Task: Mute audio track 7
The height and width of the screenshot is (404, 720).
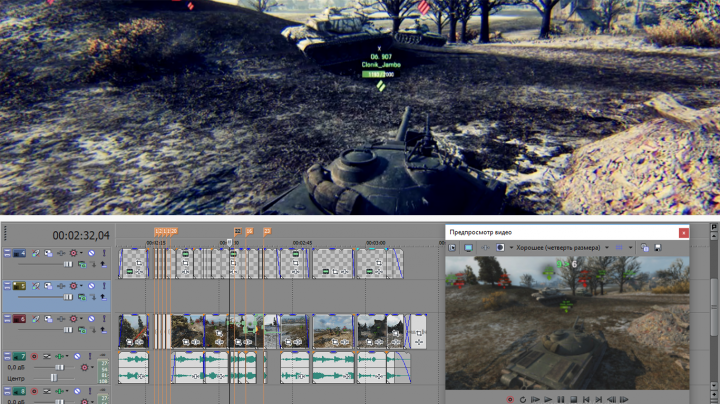Action: click(x=77, y=356)
